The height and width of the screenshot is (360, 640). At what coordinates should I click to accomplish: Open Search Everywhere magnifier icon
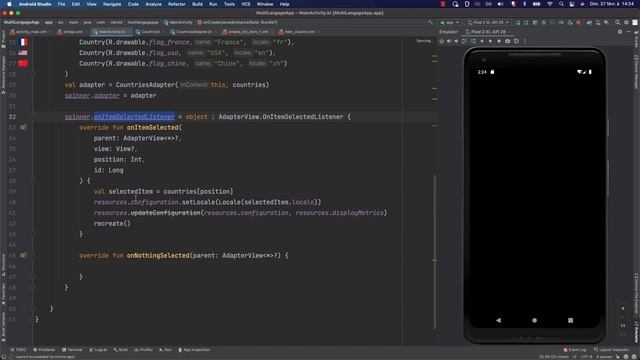click(x=618, y=22)
